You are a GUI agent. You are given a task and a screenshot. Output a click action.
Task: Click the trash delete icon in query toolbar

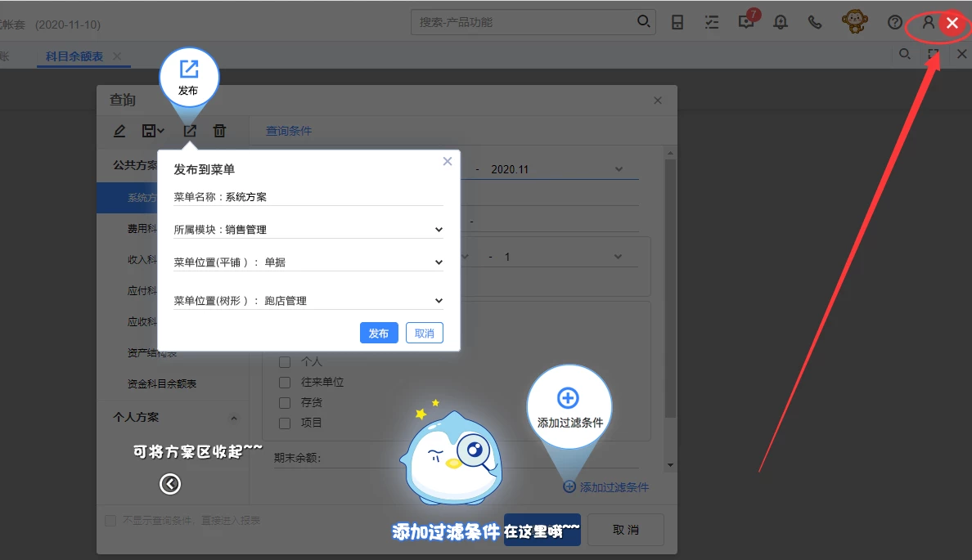pyautogui.click(x=219, y=131)
